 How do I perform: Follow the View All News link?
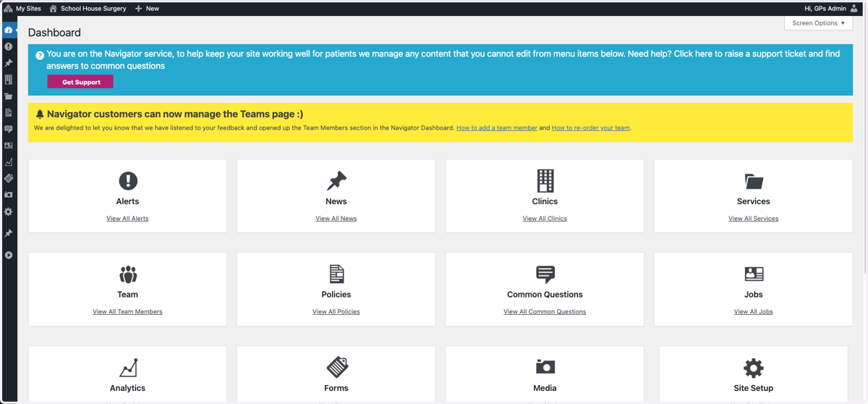(336, 219)
